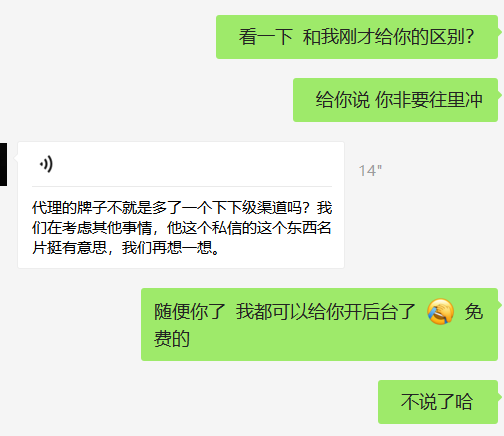Select the transcript line '们在考虑其他事情'

182,228
